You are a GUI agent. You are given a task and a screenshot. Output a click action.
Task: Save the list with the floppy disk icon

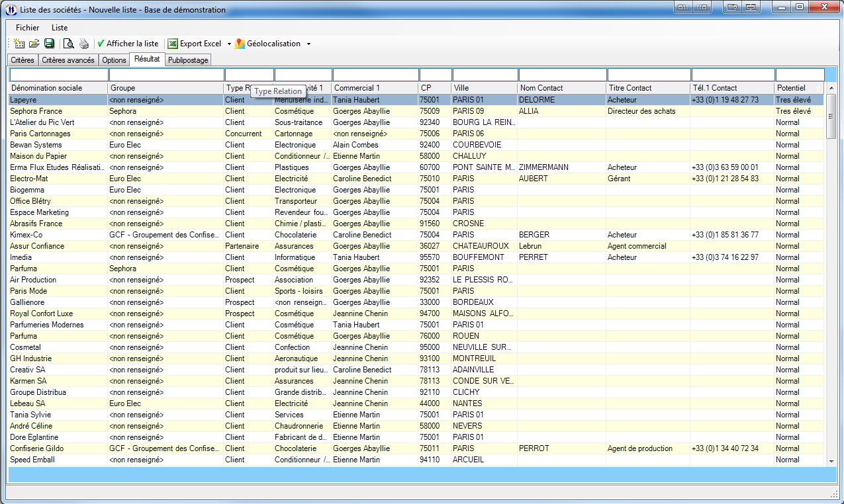[x=50, y=44]
